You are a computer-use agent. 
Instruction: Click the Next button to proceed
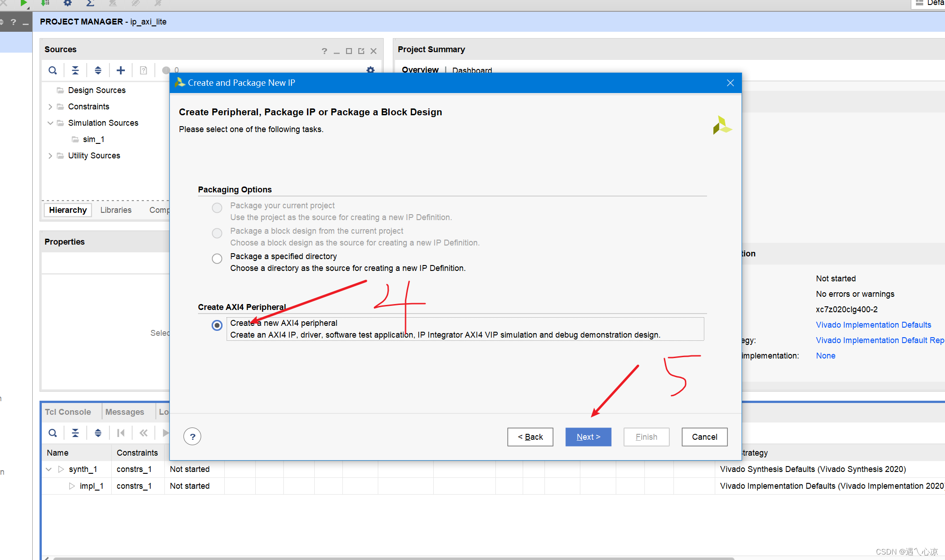coord(588,437)
